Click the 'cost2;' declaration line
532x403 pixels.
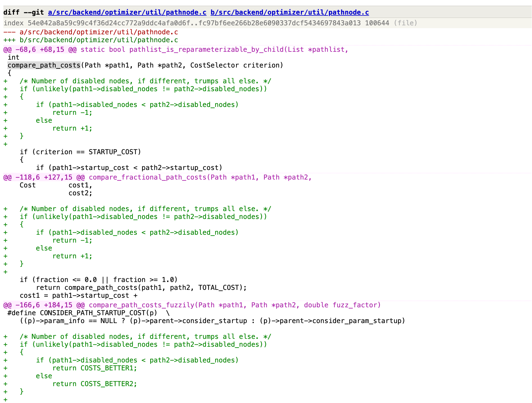click(x=80, y=193)
